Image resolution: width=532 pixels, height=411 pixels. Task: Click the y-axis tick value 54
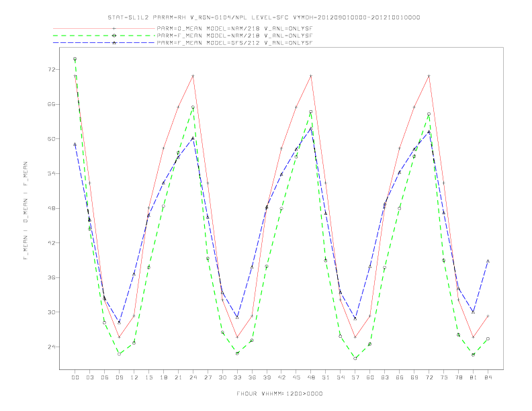click(51, 173)
